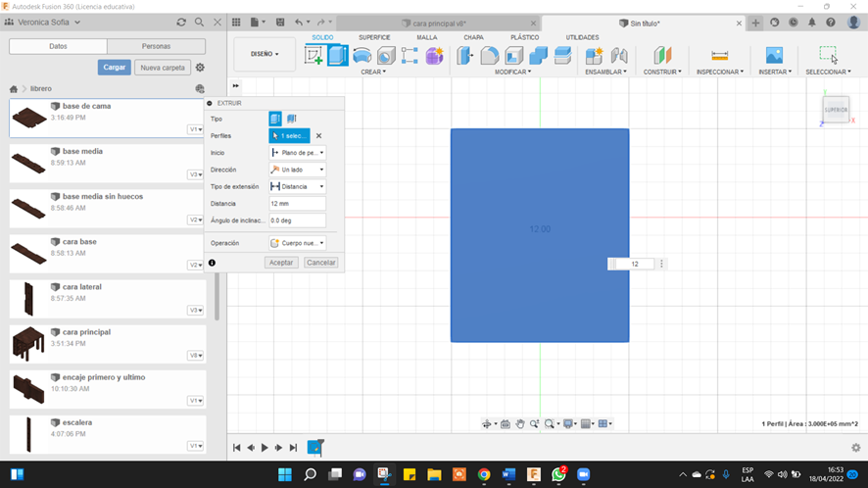Expand the DISEÑO workspace dropdown

tap(265, 54)
